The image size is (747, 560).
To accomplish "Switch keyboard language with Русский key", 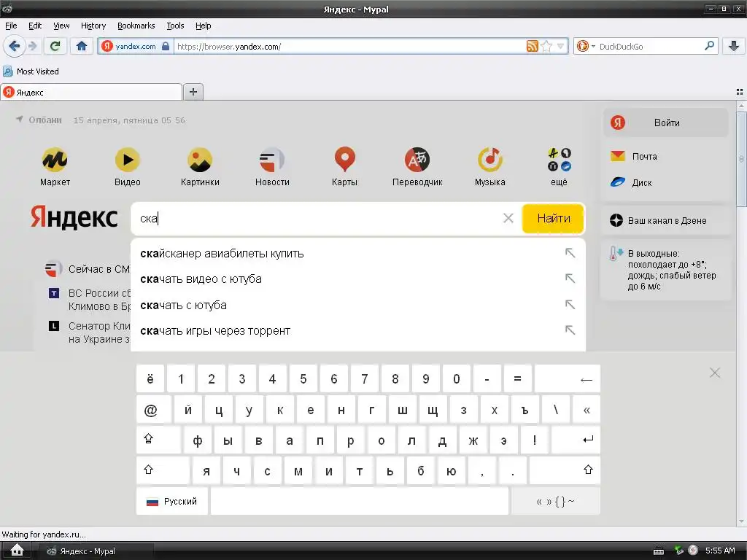I will click(x=172, y=502).
